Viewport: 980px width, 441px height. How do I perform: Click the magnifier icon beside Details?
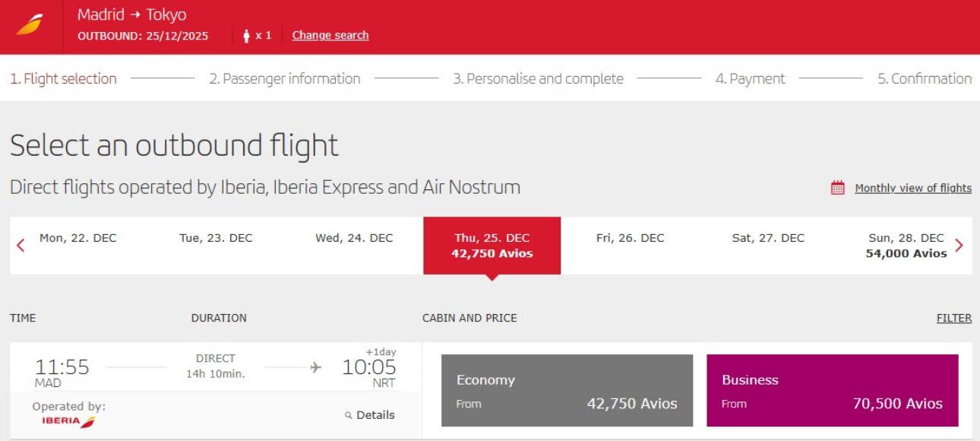[x=349, y=415]
